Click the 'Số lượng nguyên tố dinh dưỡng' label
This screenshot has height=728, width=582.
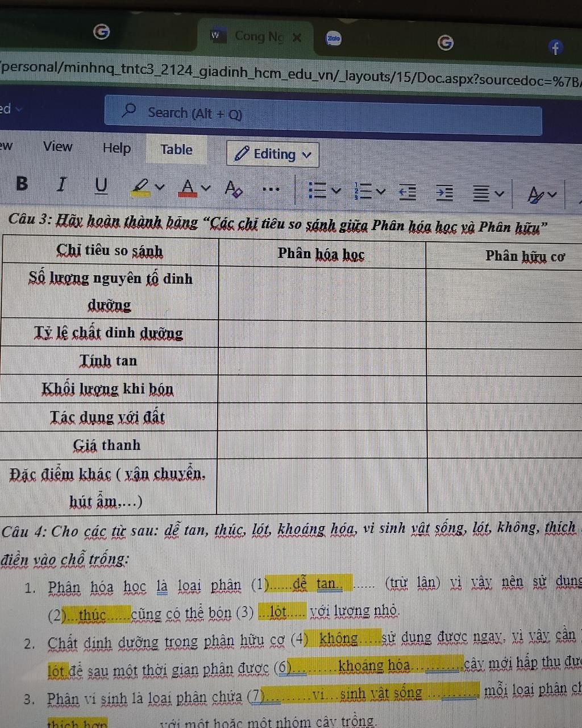(110, 292)
